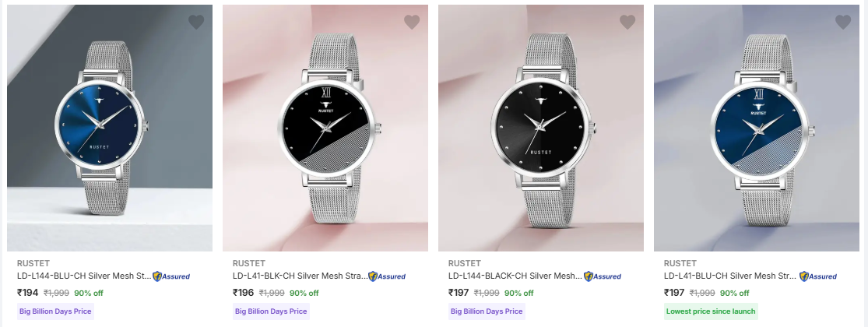The height and width of the screenshot is (327, 868).
Task: Click RUSTET brand name above LD-L144-BLACK-CH
Action: [465, 263]
